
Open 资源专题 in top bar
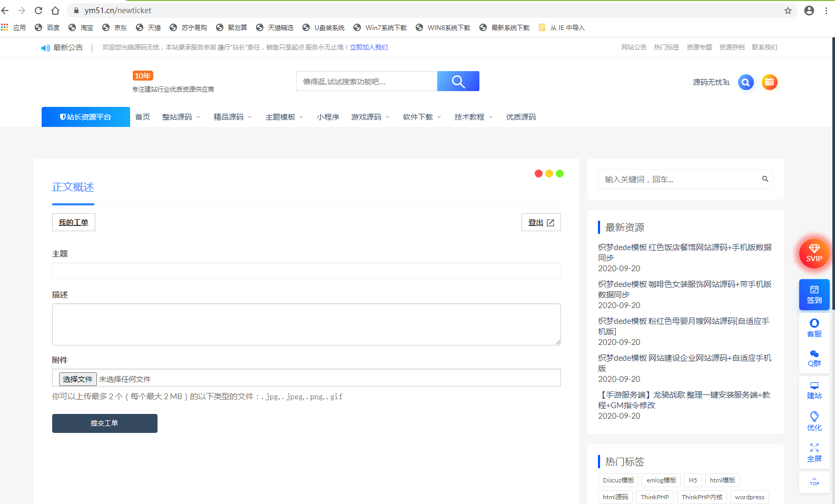tap(699, 47)
